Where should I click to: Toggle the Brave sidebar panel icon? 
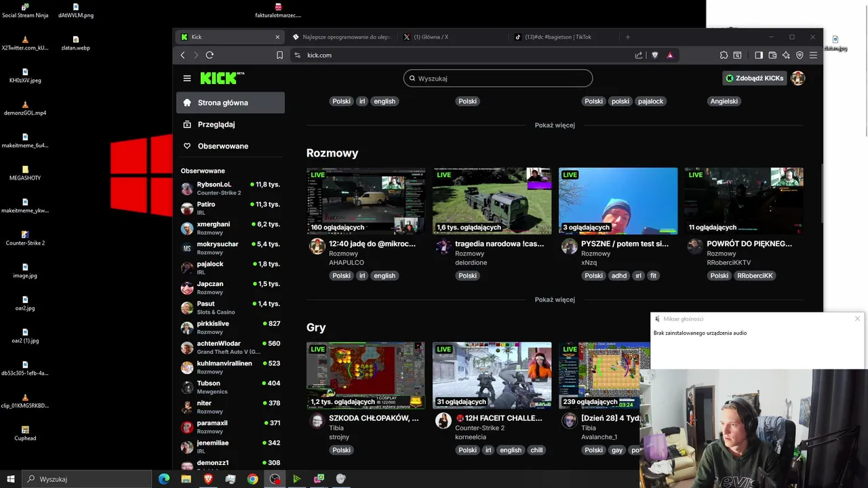point(759,55)
